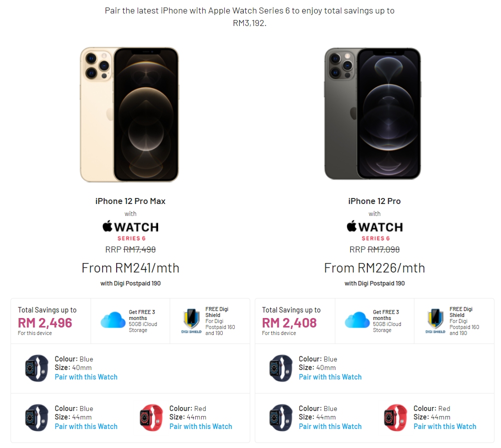Click the iPhone 12 Pro Max title

pyautogui.click(x=130, y=201)
